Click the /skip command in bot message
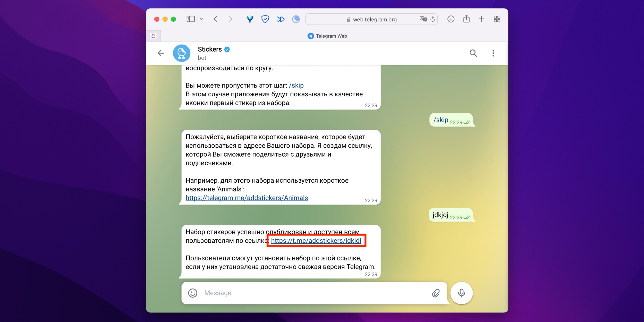 pyautogui.click(x=296, y=86)
